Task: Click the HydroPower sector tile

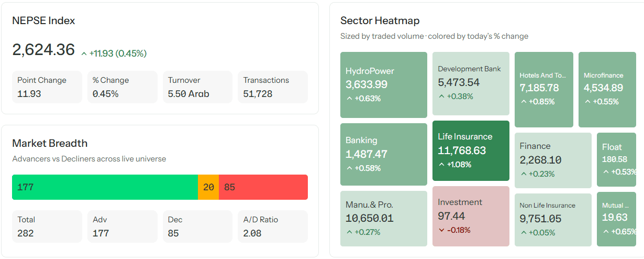Action: [384, 84]
